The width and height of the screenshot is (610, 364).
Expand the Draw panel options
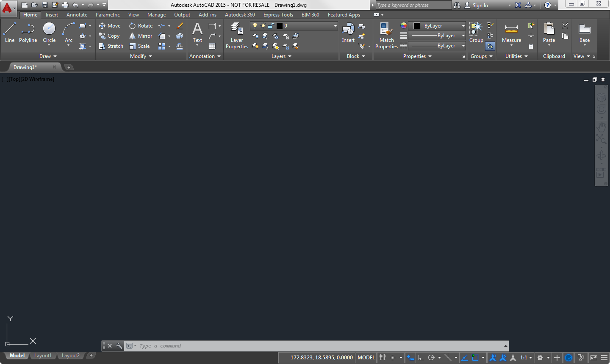tap(55, 56)
